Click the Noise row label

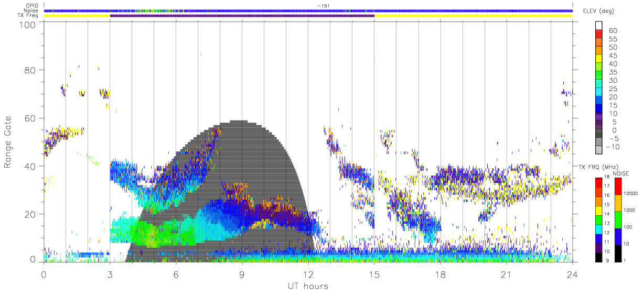(32, 10)
